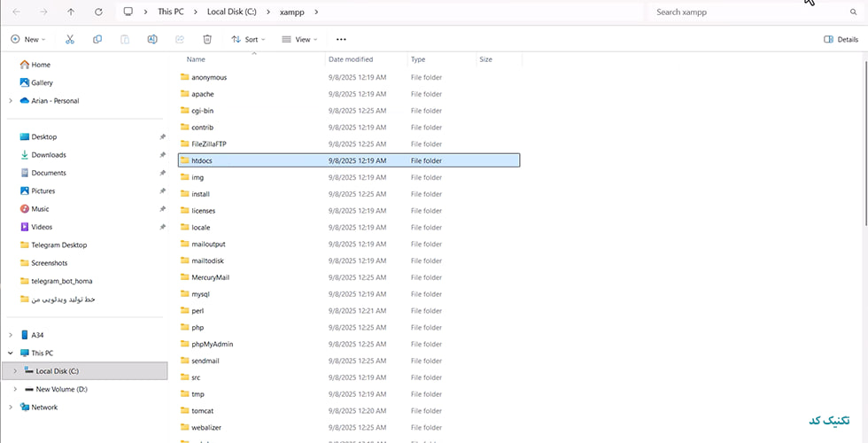Screen dimensions: 868x443
Task: Refresh the xampp folder view
Action: (98, 12)
